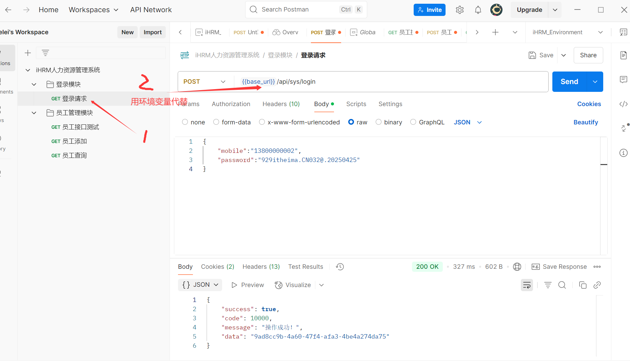The width and height of the screenshot is (630, 364).
Task: Click the Share button
Action: 588,55
